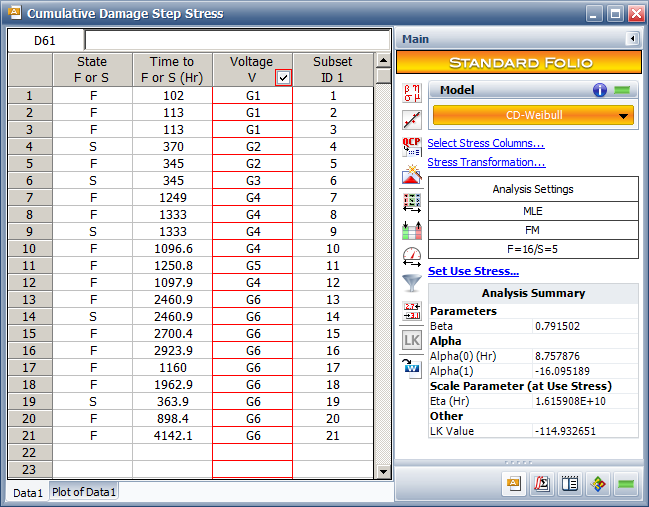
Task: Open the CD-Weibull model dropdown
Action: (x=533, y=116)
